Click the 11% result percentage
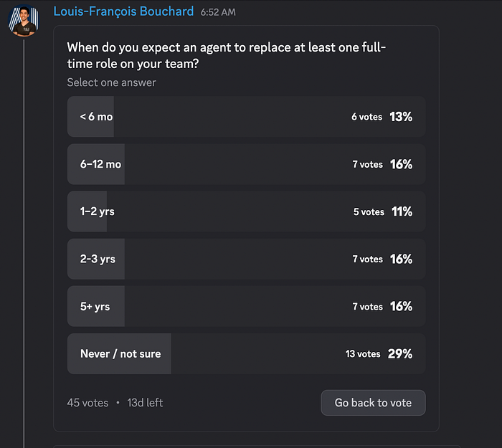 coord(402,211)
